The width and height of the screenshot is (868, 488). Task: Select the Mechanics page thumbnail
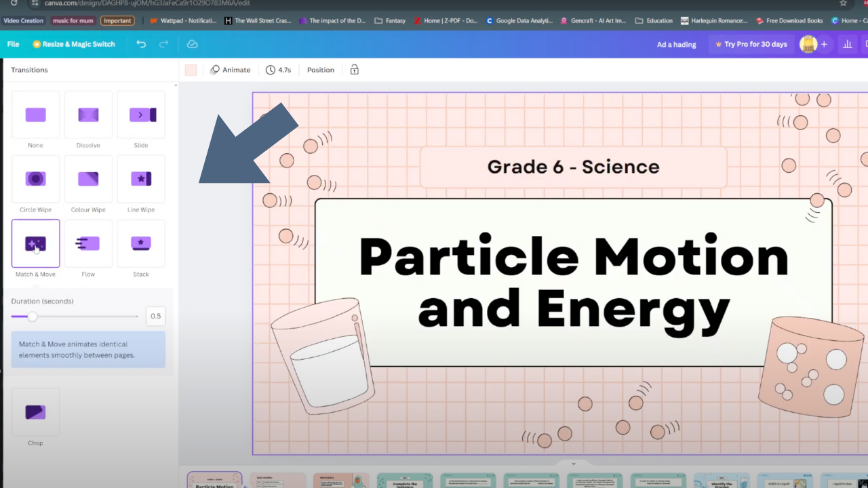[x=341, y=480]
